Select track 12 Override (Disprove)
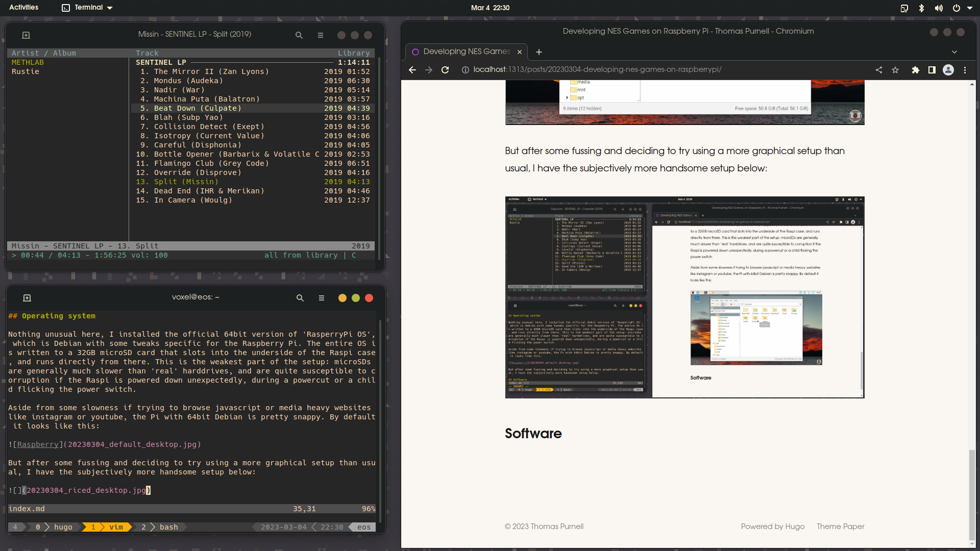The image size is (980, 551). [x=253, y=172]
